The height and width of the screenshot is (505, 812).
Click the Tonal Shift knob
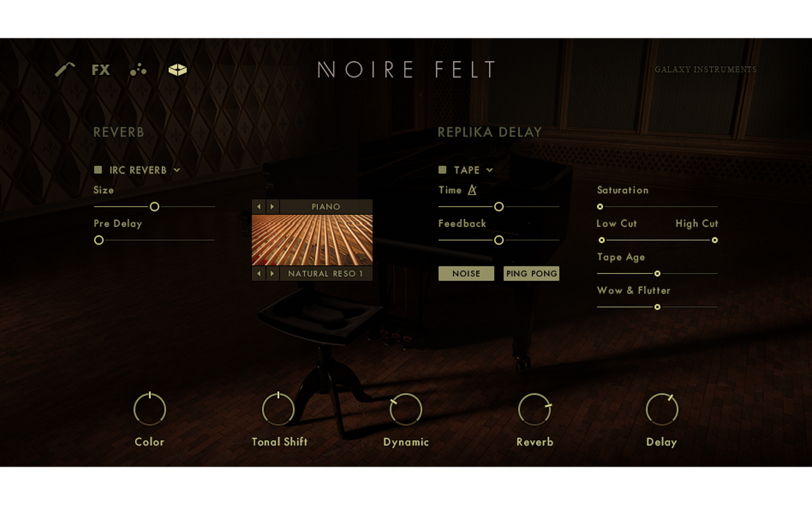point(278,409)
